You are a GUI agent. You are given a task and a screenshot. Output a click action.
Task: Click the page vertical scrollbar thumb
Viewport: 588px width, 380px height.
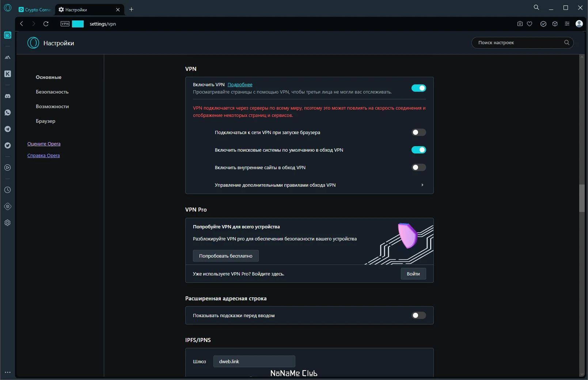click(x=582, y=198)
